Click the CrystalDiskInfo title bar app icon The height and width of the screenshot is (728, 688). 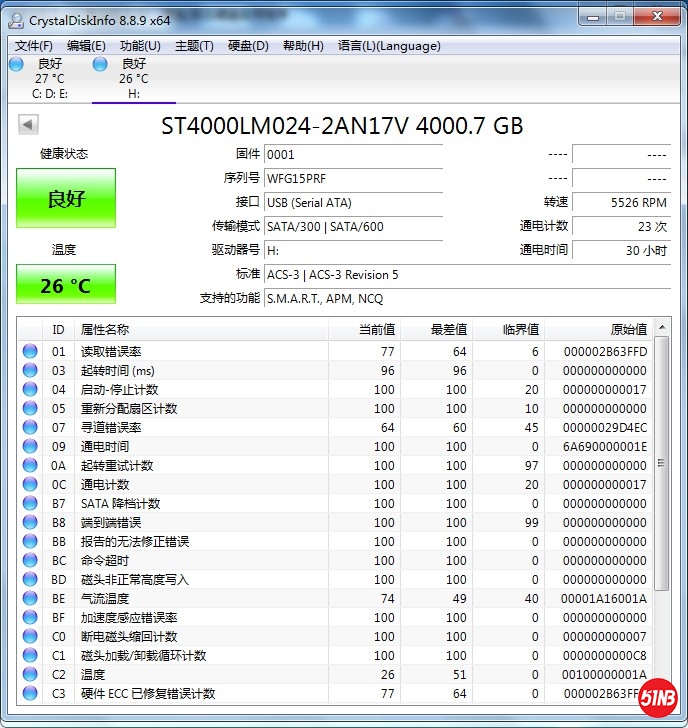click(16, 20)
